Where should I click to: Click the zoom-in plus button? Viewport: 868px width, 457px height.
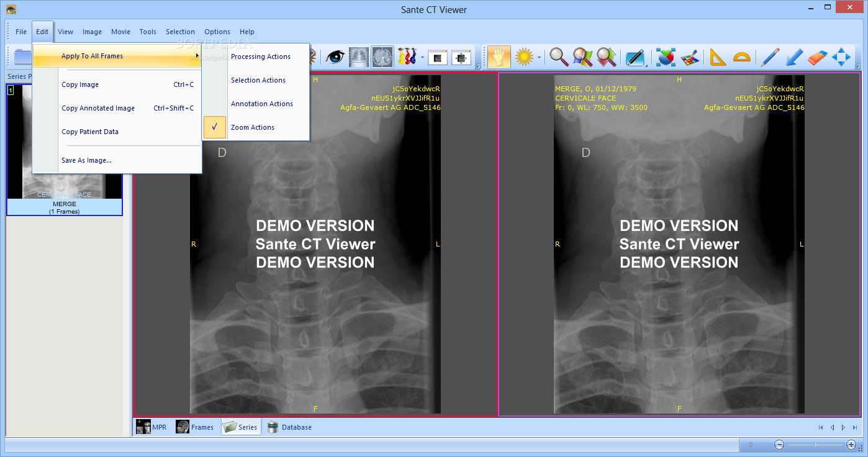851,445
